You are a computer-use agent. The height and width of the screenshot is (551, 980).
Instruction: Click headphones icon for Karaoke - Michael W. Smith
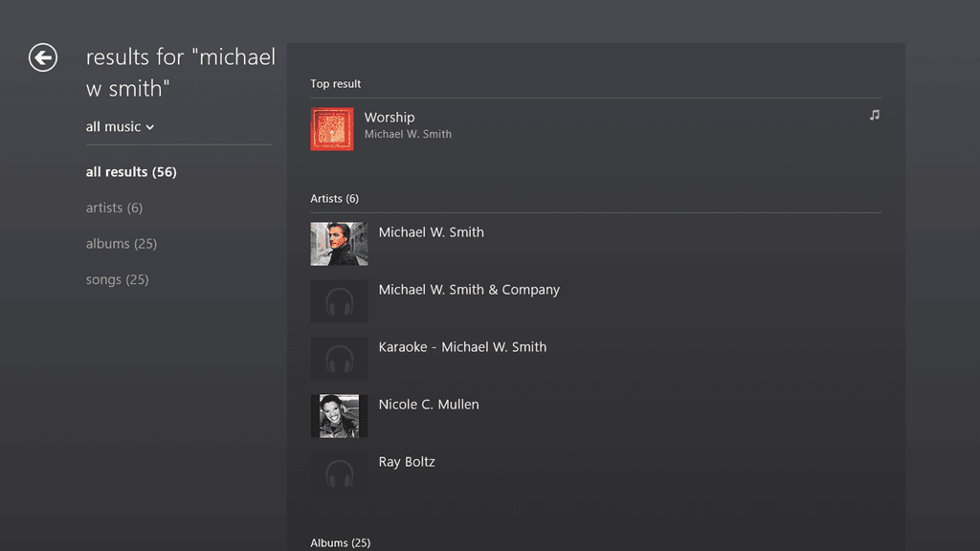pos(339,359)
